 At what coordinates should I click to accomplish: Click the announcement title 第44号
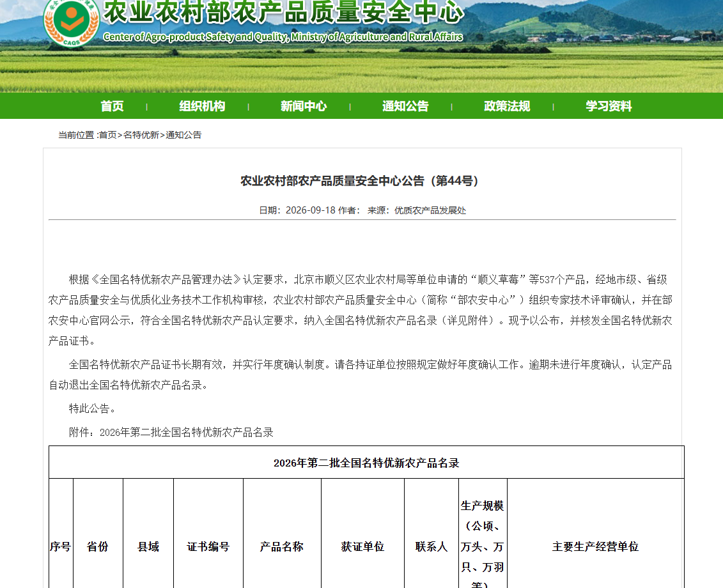point(360,181)
